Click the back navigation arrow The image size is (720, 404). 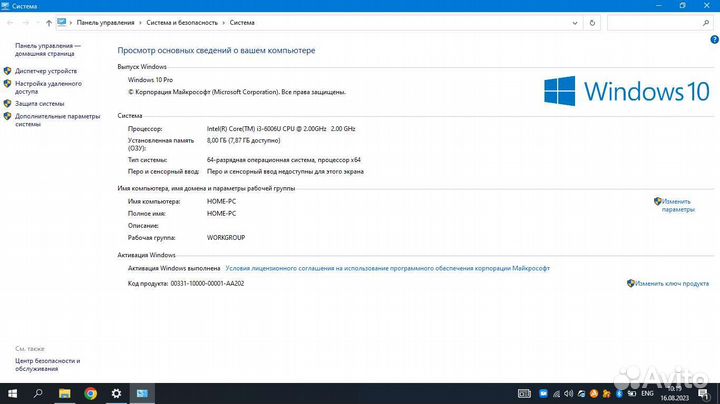10,22
